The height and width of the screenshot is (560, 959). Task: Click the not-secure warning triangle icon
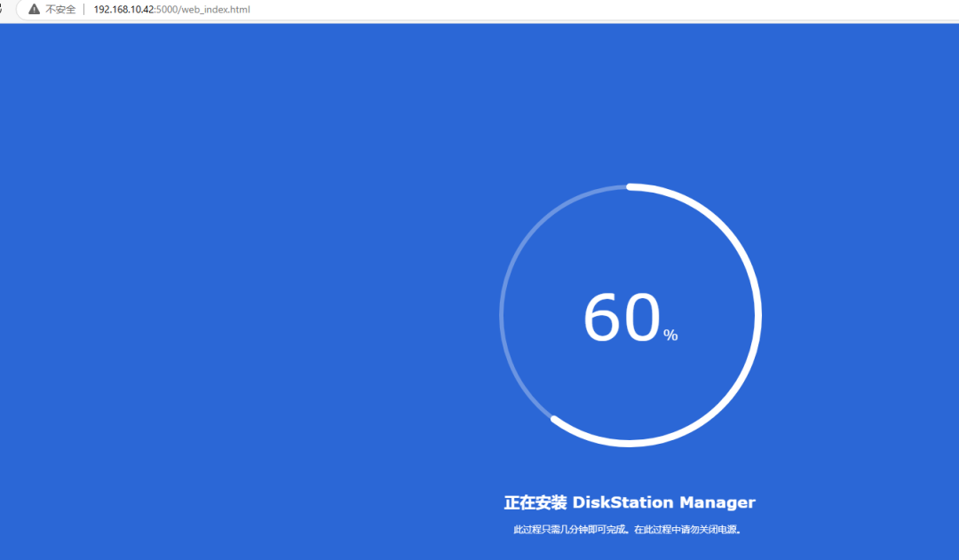(35, 9)
